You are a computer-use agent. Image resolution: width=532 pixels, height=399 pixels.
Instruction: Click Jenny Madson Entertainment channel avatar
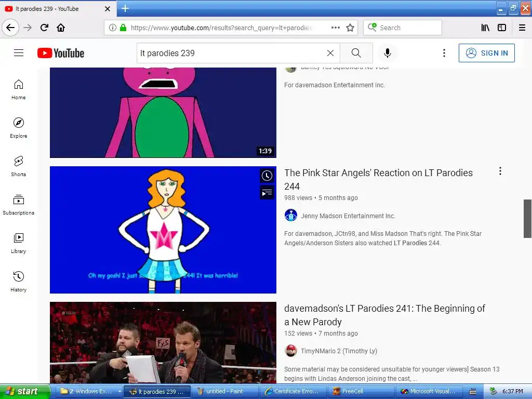click(291, 215)
